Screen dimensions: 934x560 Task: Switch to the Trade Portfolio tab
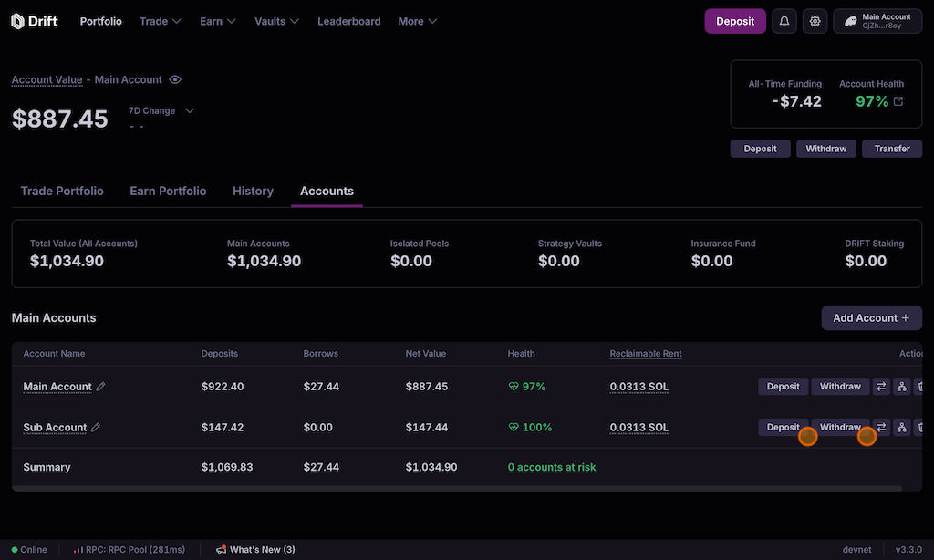(62, 192)
